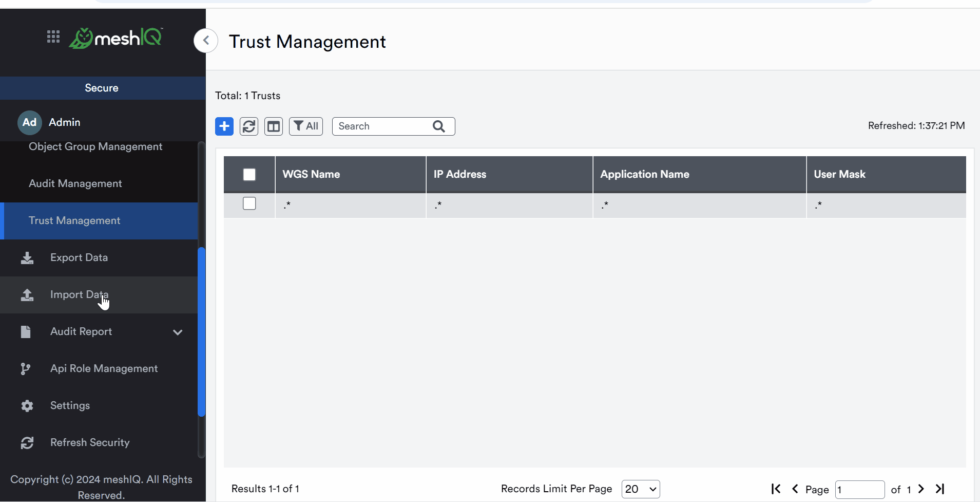Image resolution: width=980 pixels, height=502 pixels.
Task: Toggle the select-all header checkbox
Action: pyautogui.click(x=249, y=175)
